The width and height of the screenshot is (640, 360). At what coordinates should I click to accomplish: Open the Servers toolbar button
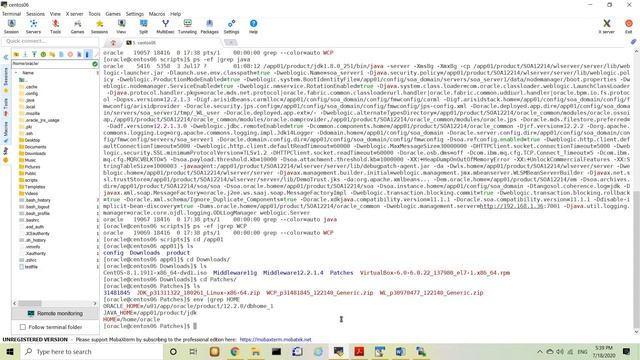pyautogui.click(x=33, y=27)
